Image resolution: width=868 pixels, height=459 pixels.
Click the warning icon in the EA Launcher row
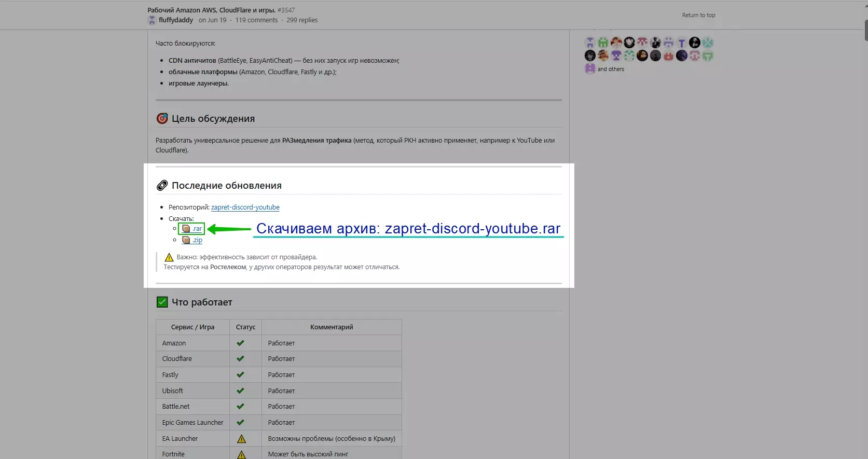point(241,439)
